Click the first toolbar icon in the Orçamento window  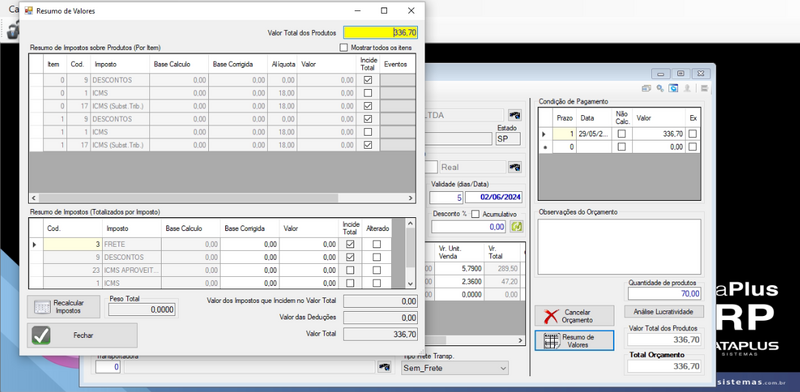coord(646,88)
